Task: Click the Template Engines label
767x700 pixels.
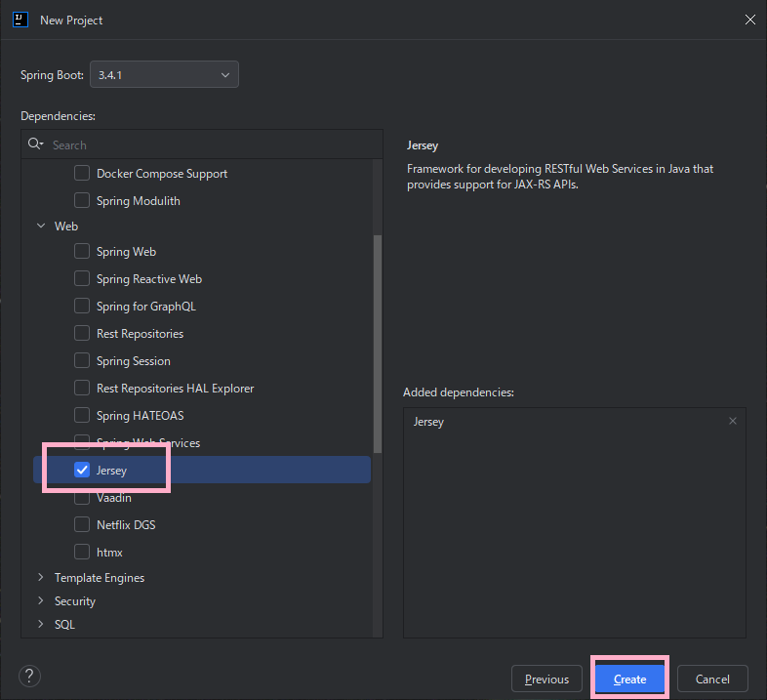Action: (100, 578)
